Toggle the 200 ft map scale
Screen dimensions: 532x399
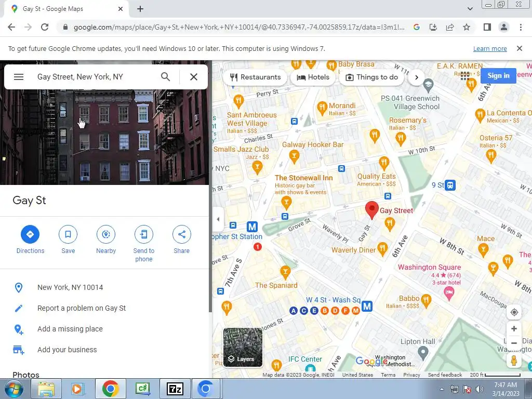click(x=495, y=375)
